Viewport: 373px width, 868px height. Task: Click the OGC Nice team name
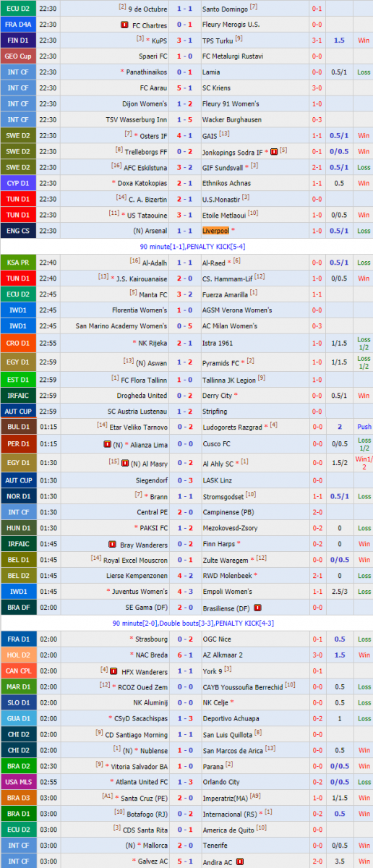coord(218,639)
